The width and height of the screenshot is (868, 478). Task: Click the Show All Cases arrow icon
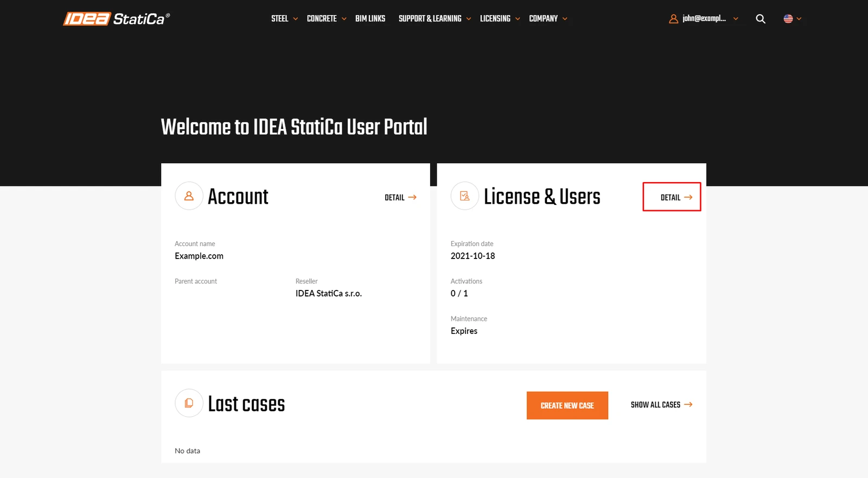coord(688,405)
